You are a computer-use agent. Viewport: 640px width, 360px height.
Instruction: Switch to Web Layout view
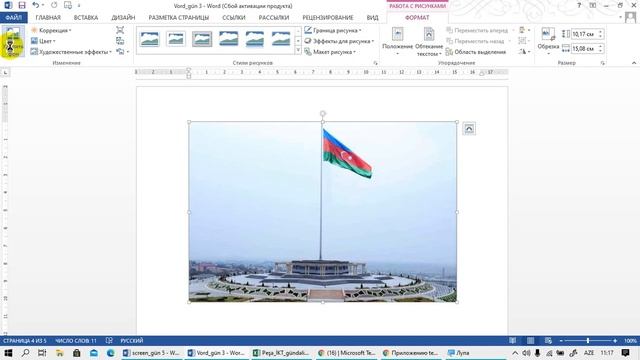[548, 341]
